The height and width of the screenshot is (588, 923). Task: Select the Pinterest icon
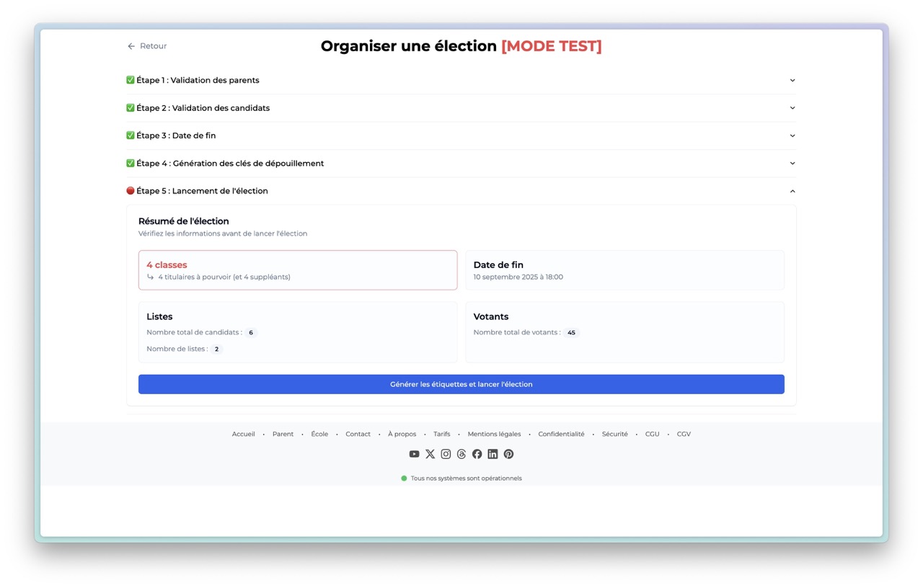point(508,453)
